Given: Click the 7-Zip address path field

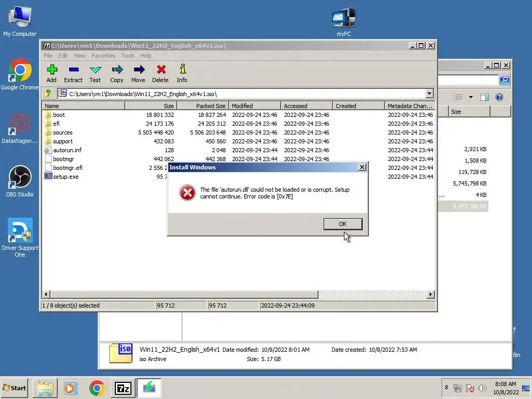Looking at the screenshot, I should [x=242, y=94].
